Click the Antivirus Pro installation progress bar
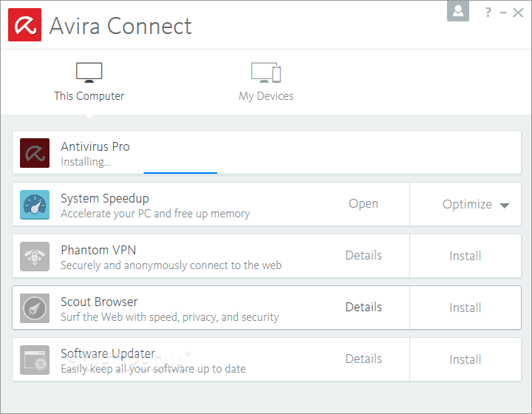 tap(180, 173)
